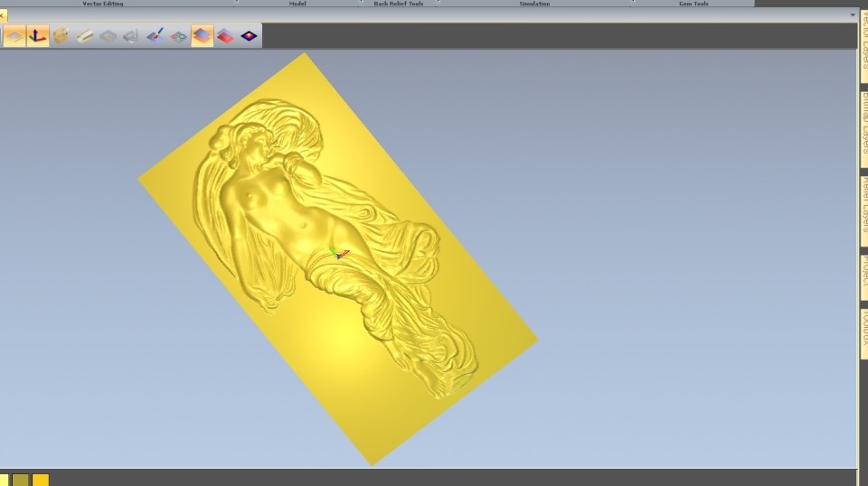Pick the pale yellow color swatch in palette
The image size is (868, 486).
point(4,480)
